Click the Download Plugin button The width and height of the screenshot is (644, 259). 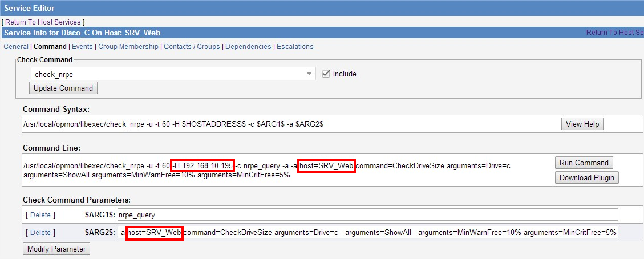[586, 177]
